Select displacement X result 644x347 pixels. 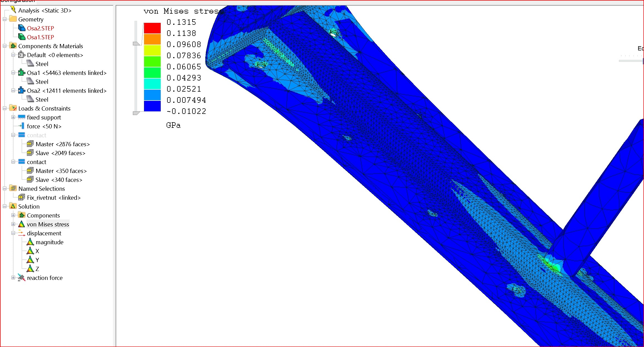point(37,251)
